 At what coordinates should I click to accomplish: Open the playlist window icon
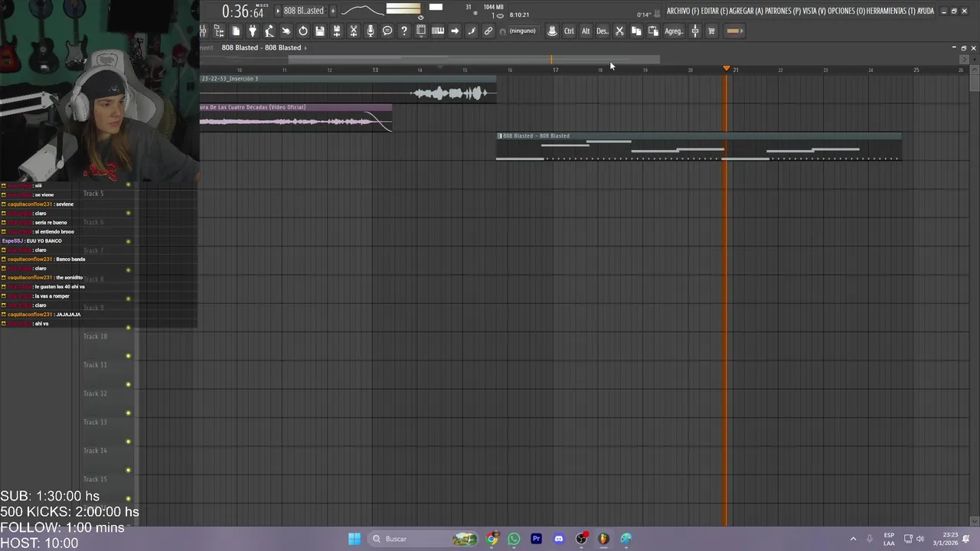[421, 31]
